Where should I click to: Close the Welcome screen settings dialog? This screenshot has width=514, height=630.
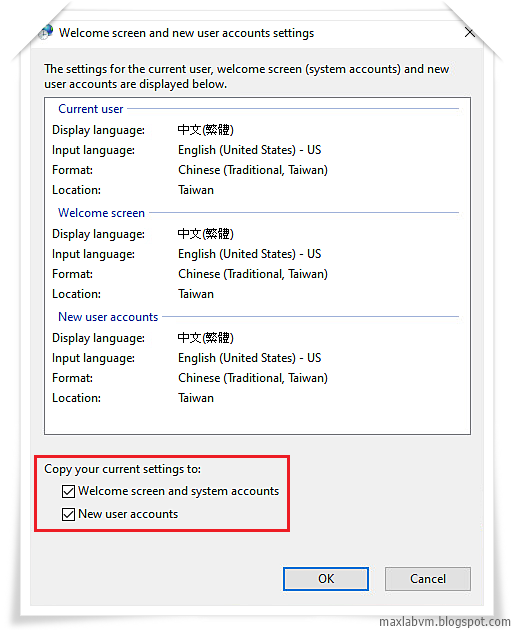coord(469,33)
